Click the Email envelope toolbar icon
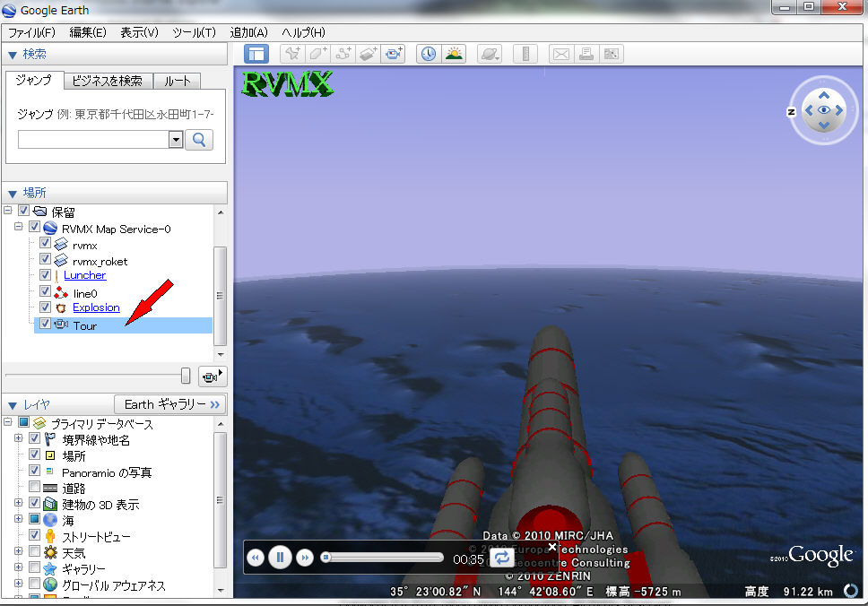This screenshot has height=606, width=868. (561, 54)
